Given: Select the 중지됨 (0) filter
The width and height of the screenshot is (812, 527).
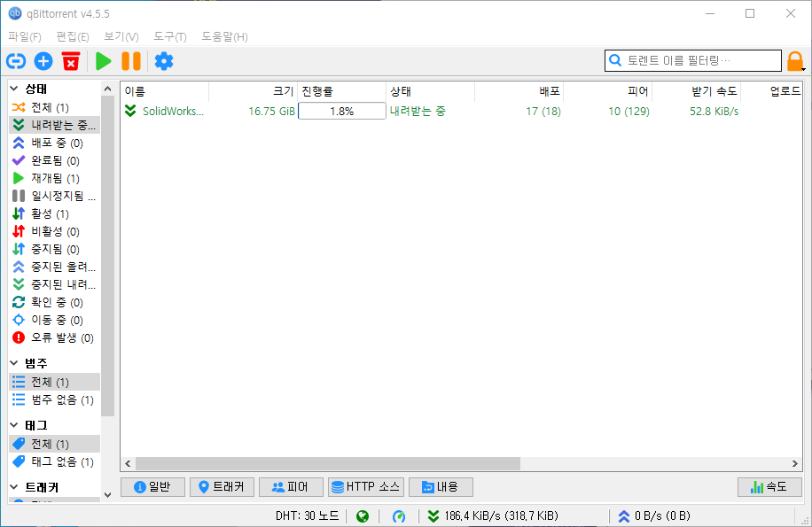Looking at the screenshot, I should tap(54, 249).
